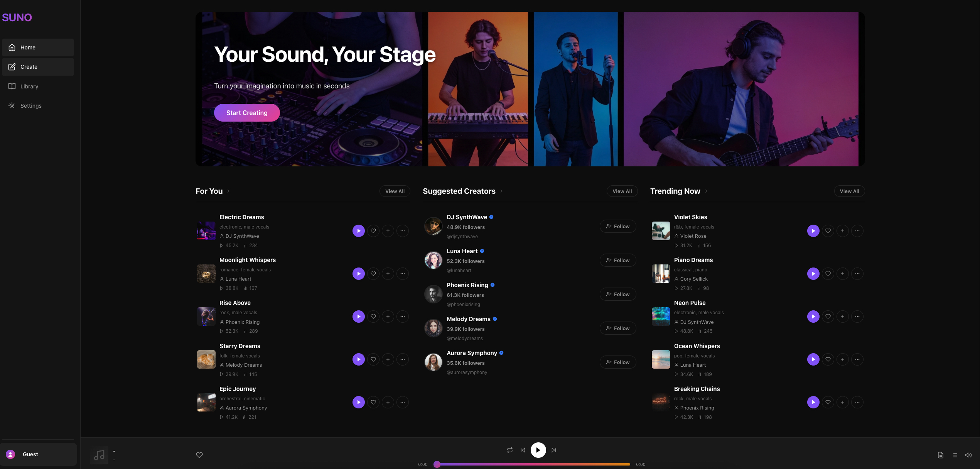Follow Luna Heart creator

617,261
